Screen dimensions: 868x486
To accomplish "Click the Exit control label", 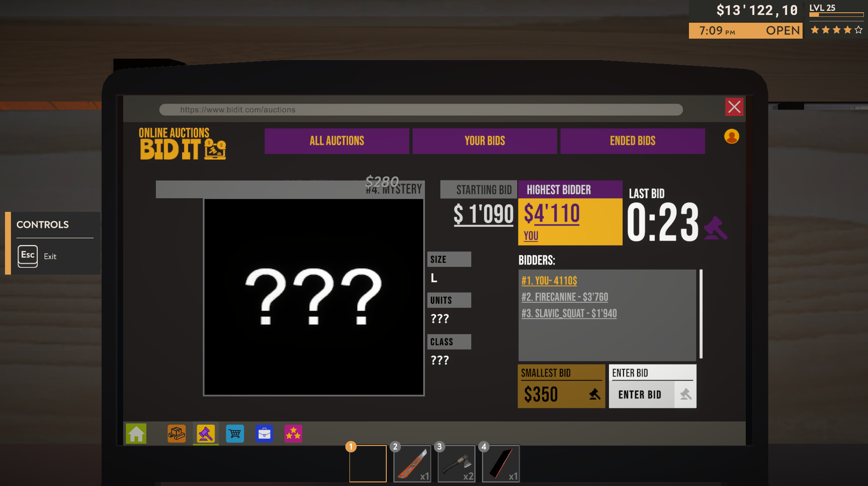I will [50, 256].
